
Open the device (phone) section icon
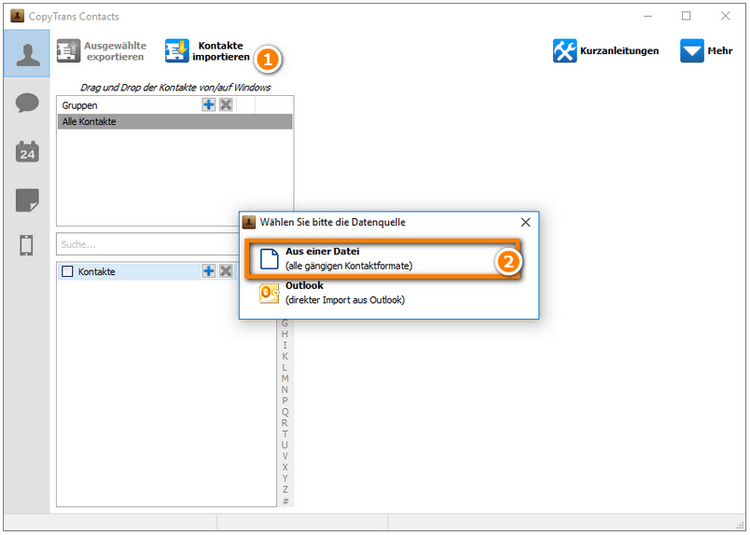click(x=27, y=245)
